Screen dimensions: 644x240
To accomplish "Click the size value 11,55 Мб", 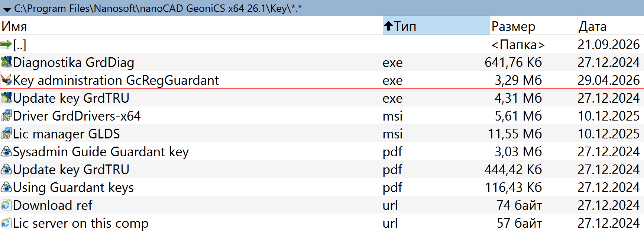I will point(515,134).
